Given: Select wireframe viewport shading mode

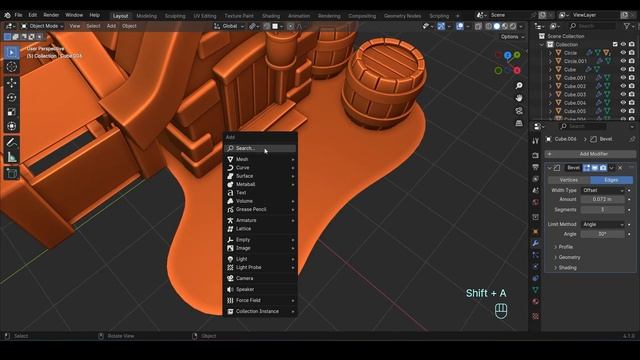Looking at the screenshot, I should tap(489, 26).
